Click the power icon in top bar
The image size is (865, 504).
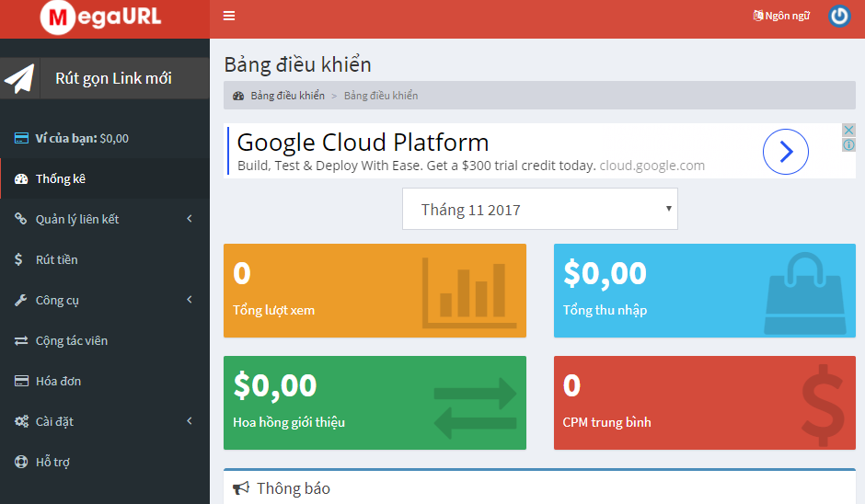pyautogui.click(x=839, y=16)
